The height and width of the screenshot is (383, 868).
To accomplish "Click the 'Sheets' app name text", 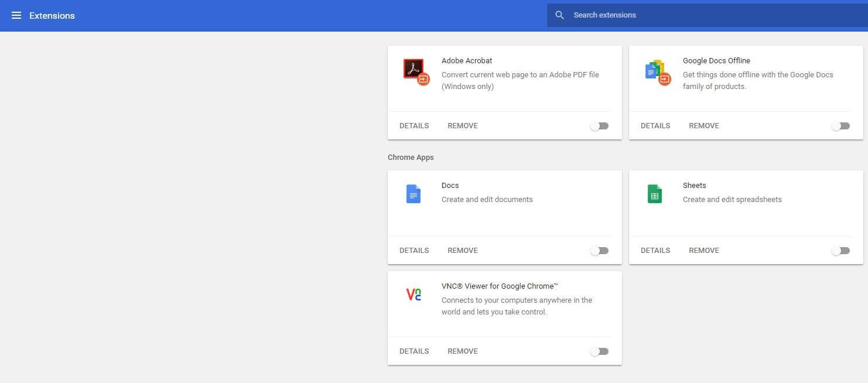I will (x=695, y=186).
